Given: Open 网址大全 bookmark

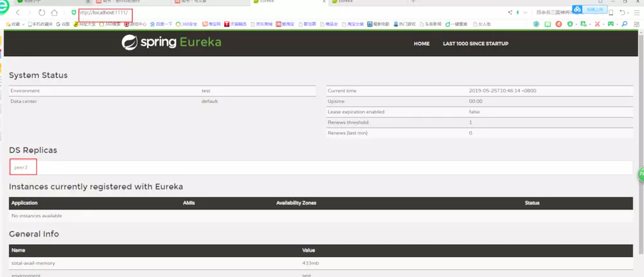Looking at the screenshot, I should (85, 24).
